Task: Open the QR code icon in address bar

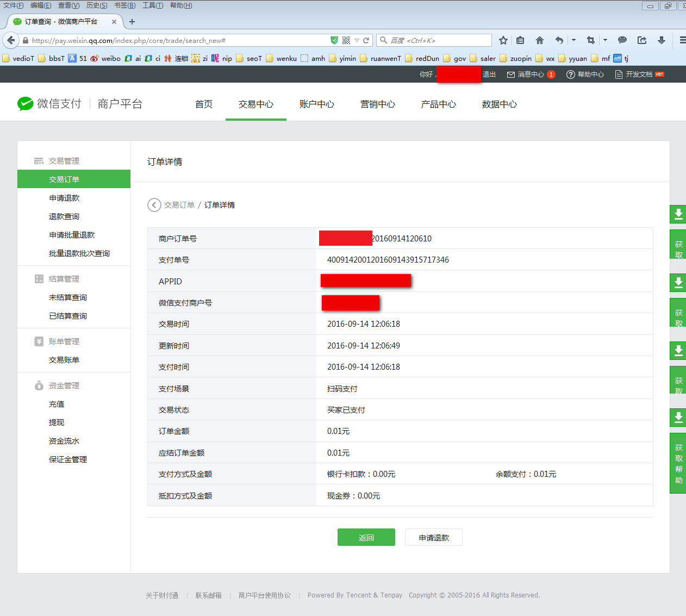Action: click(346, 40)
